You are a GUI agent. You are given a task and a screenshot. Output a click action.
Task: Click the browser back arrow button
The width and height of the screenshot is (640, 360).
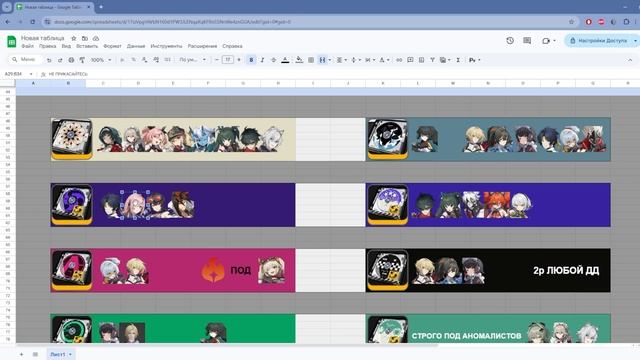point(8,22)
